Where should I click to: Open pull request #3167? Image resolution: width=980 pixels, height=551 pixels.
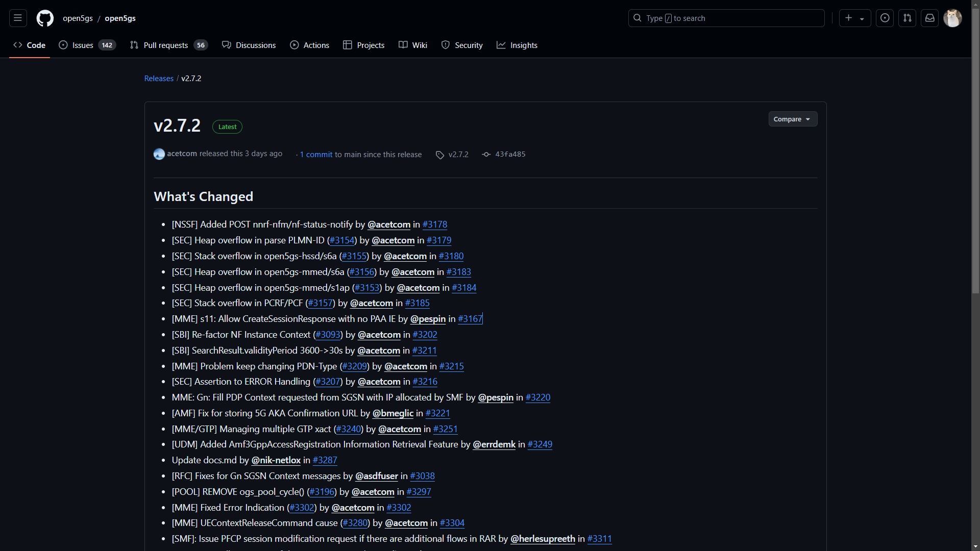[470, 319]
